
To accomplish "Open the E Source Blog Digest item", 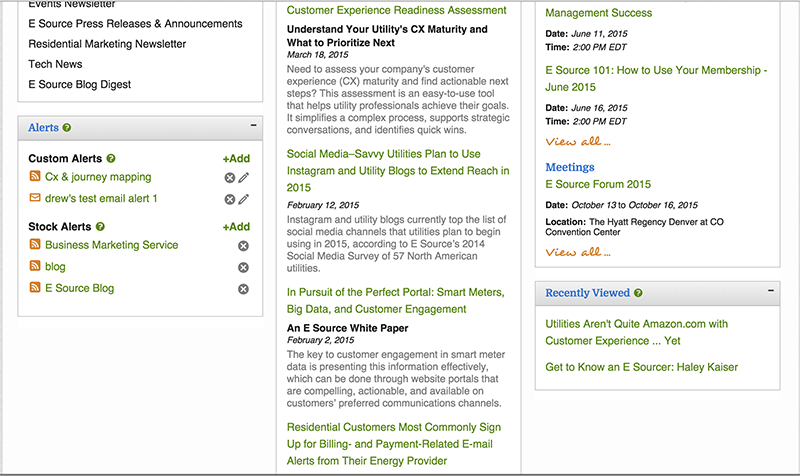I will coord(80,85).
